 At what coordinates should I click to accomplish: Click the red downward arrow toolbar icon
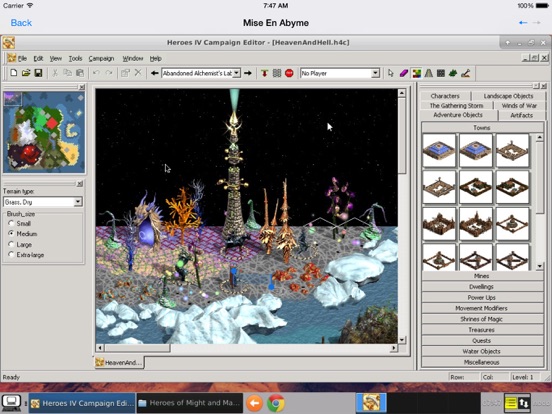point(264,73)
